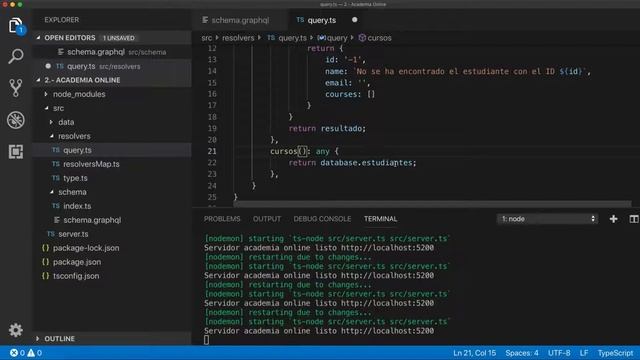The width and height of the screenshot is (640, 360).
Task: Select the Terminal panel tab
Action: 380,219
